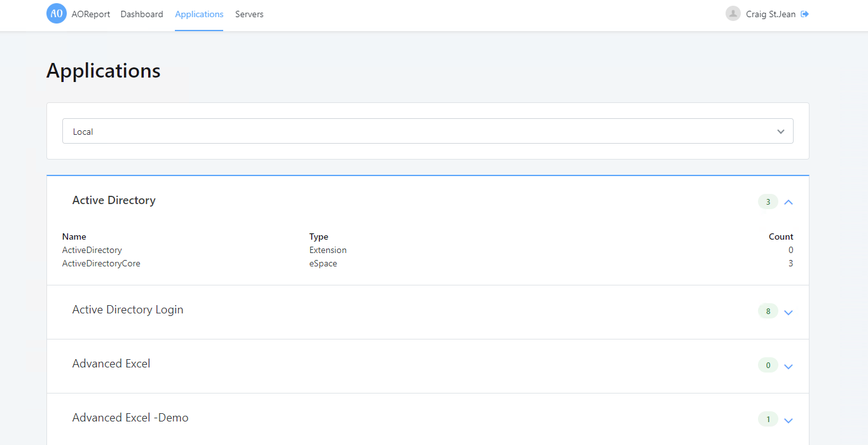This screenshot has width=868, height=445.
Task: Click the count badge showing 8 for Active Directory Login
Action: tap(768, 311)
